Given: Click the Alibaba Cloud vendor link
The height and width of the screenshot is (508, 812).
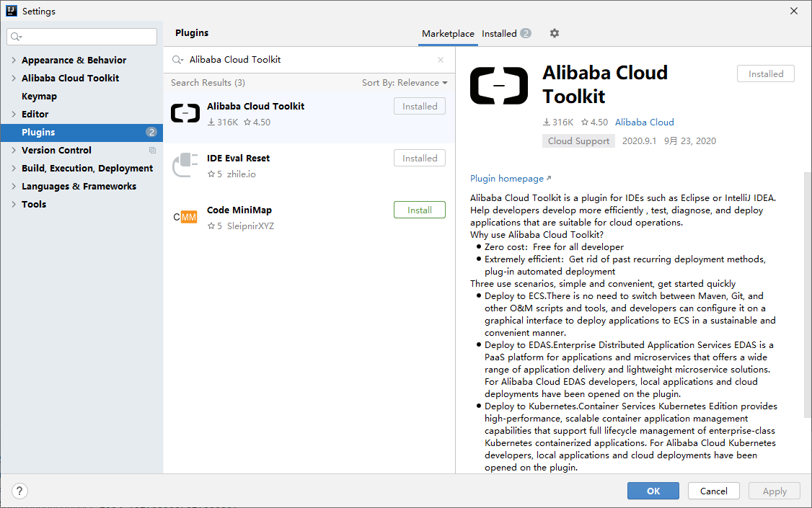Looking at the screenshot, I should click(644, 122).
